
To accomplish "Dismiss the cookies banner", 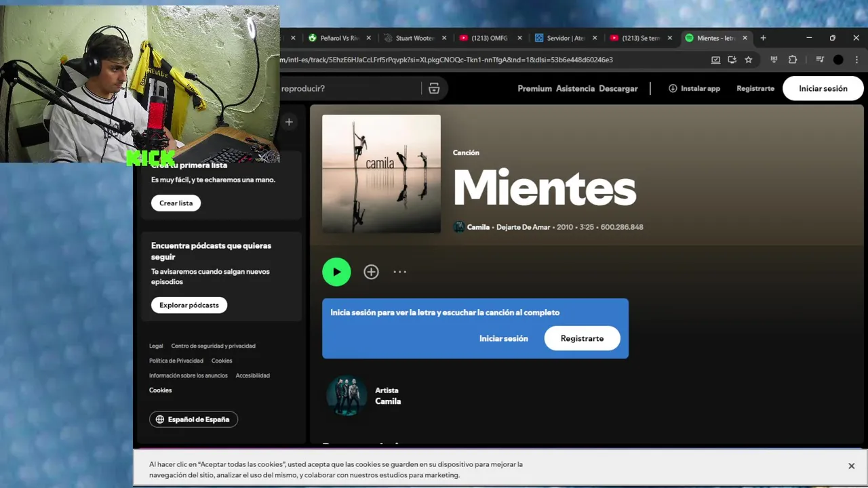I will [x=851, y=466].
